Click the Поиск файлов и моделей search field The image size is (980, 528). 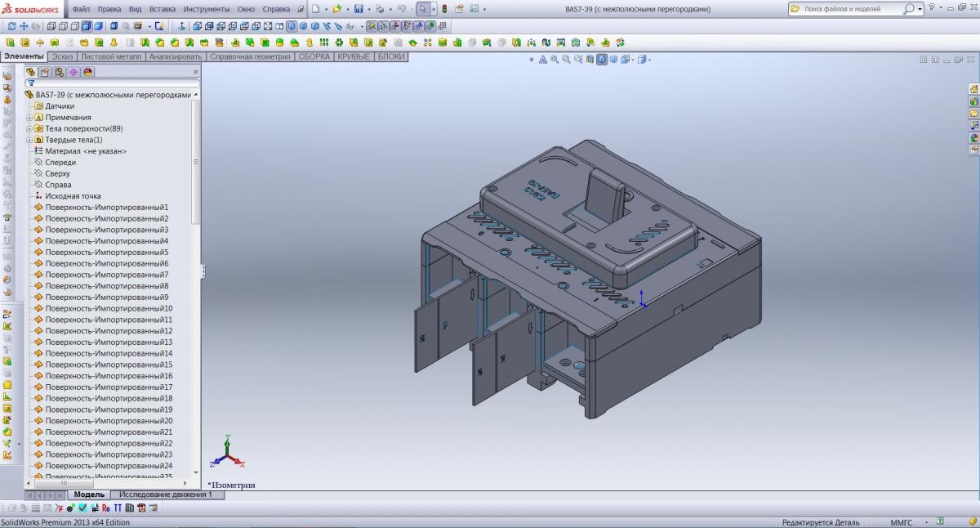[851, 9]
